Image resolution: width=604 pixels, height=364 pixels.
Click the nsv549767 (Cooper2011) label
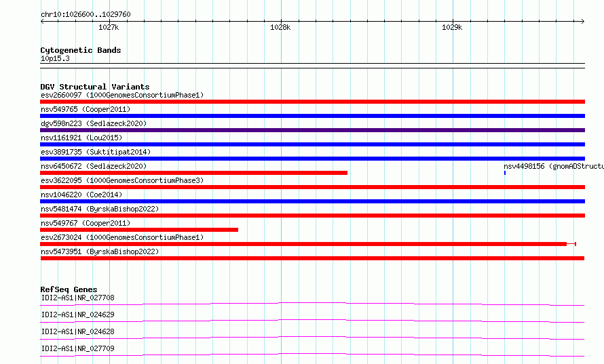point(86,223)
